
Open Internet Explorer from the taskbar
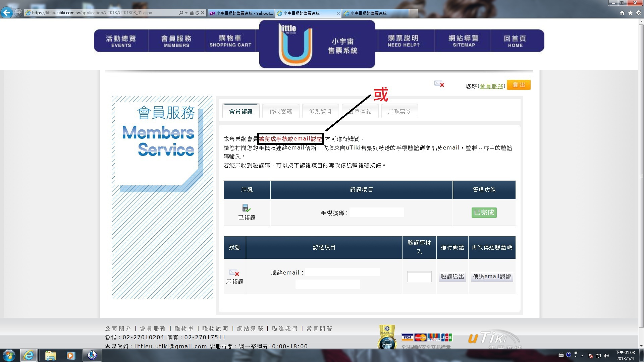click(x=29, y=355)
